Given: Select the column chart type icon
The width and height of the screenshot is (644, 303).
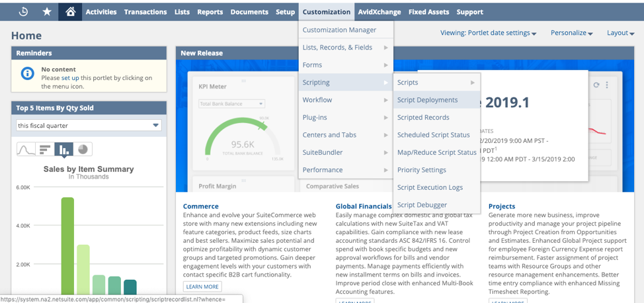Looking at the screenshot, I should (x=63, y=150).
